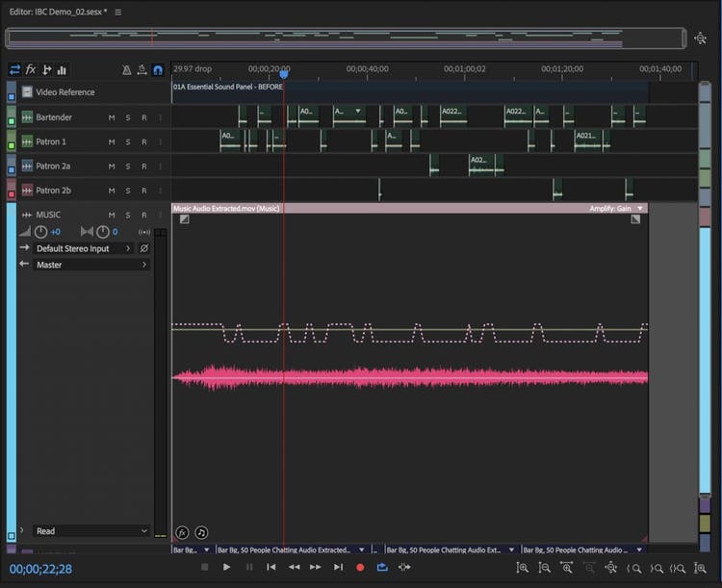Show the Inputs/Outputs track controls
This screenshot has width=722, height=588.
click(14, 69)
